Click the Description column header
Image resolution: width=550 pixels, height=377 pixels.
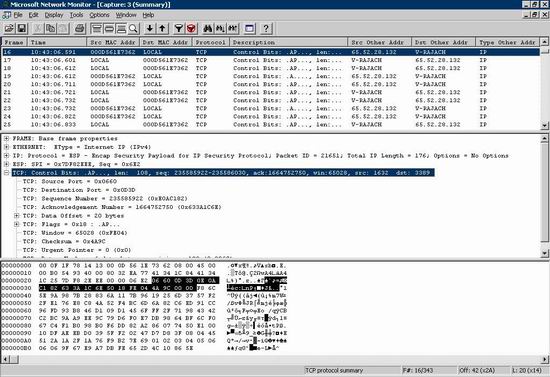pos(288,42)
